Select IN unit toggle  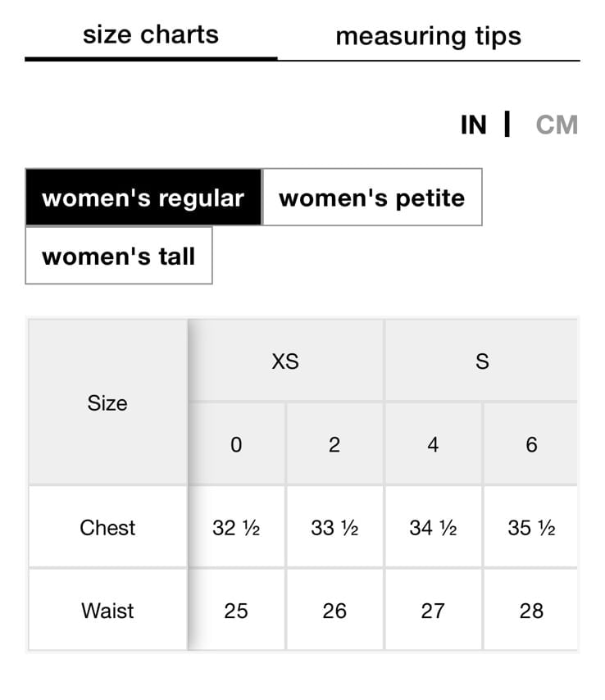pos(474,125)
